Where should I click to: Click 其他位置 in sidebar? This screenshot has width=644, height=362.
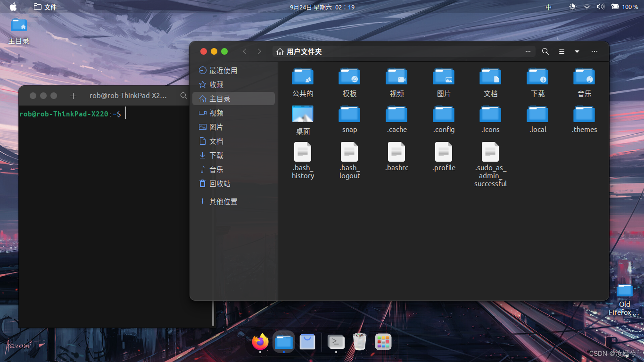(x=233, y=201)
